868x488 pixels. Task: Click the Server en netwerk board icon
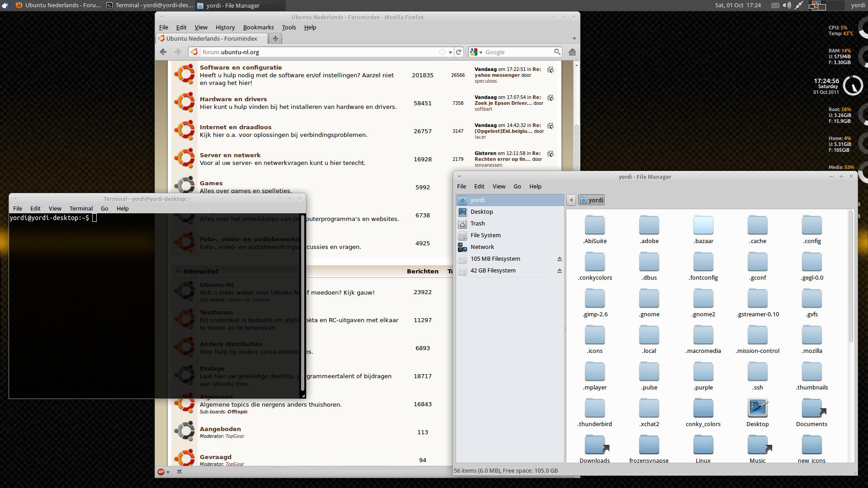[x=184, y=158]
